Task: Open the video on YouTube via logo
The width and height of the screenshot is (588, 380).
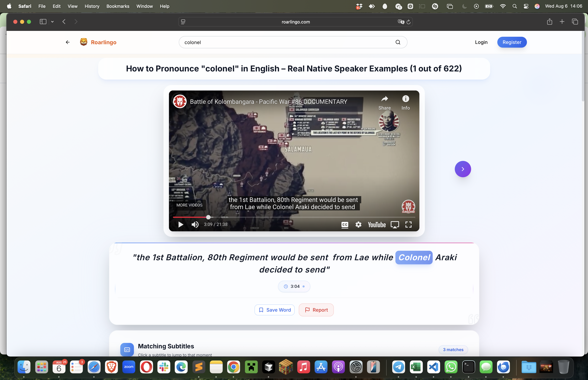Action: pyautogui.click(x=377, y=225)
